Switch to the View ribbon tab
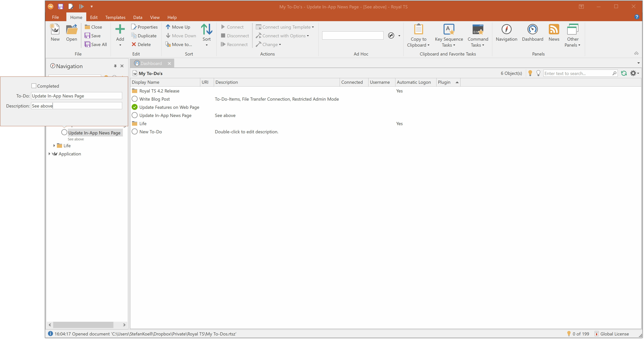 [x=155, y=17]
